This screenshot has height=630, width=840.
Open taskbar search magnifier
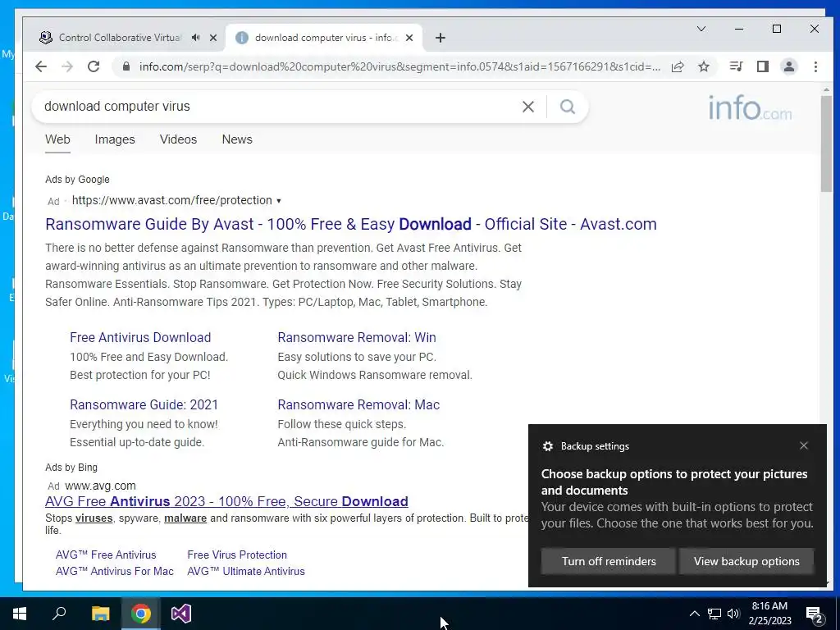click(59, 614)
